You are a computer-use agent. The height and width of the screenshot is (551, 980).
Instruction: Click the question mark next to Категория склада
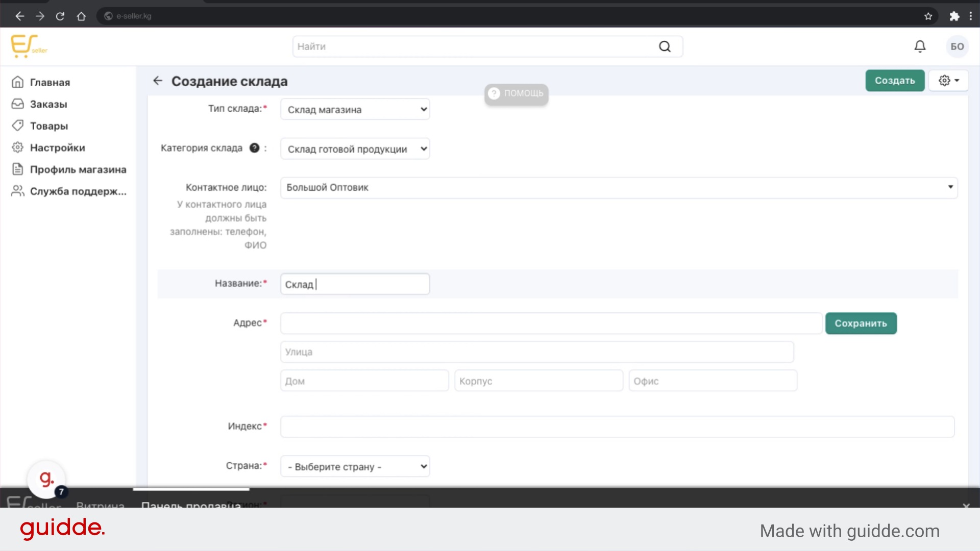click(254, 148)
